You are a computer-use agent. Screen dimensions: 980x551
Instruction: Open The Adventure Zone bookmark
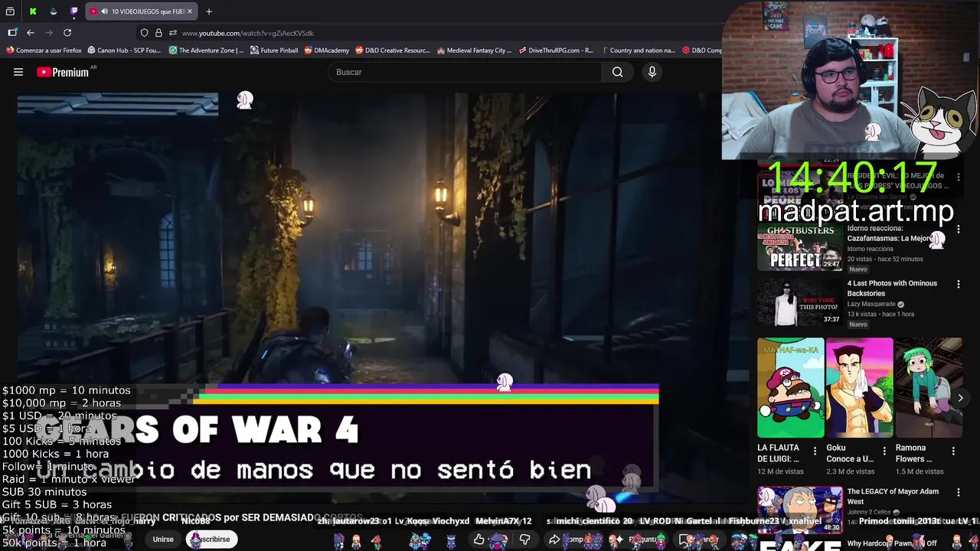click(x=206, y=51)
